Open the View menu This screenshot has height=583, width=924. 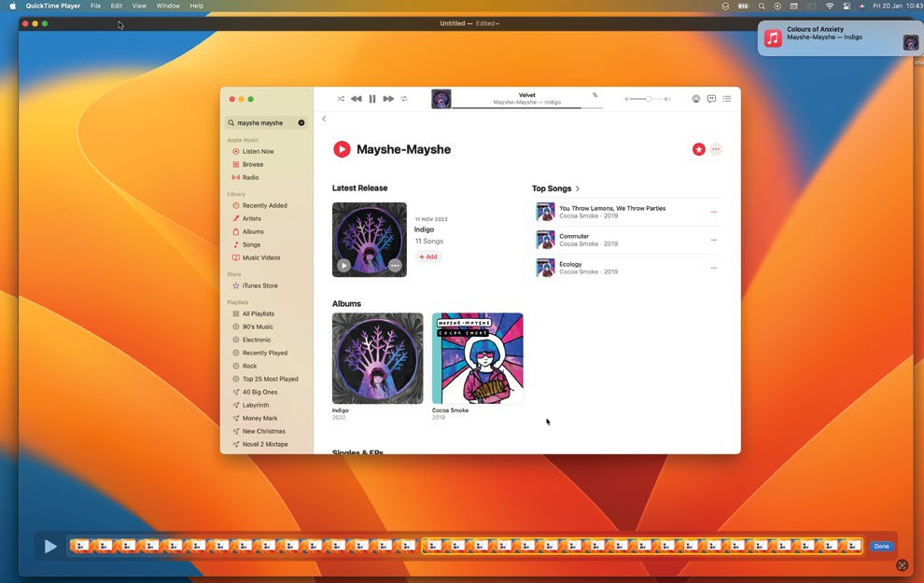point(139,6)
